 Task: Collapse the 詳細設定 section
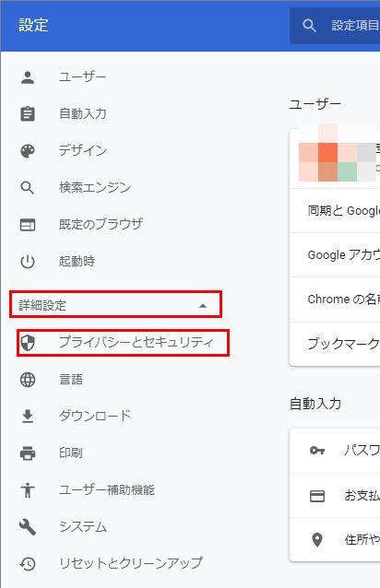[x=115, y=304]
